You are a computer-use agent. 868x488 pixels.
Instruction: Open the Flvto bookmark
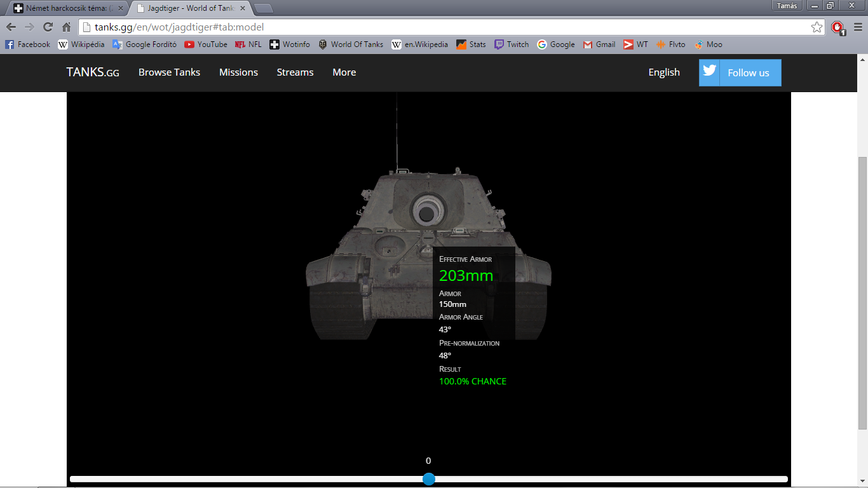(x=670, y=44)
